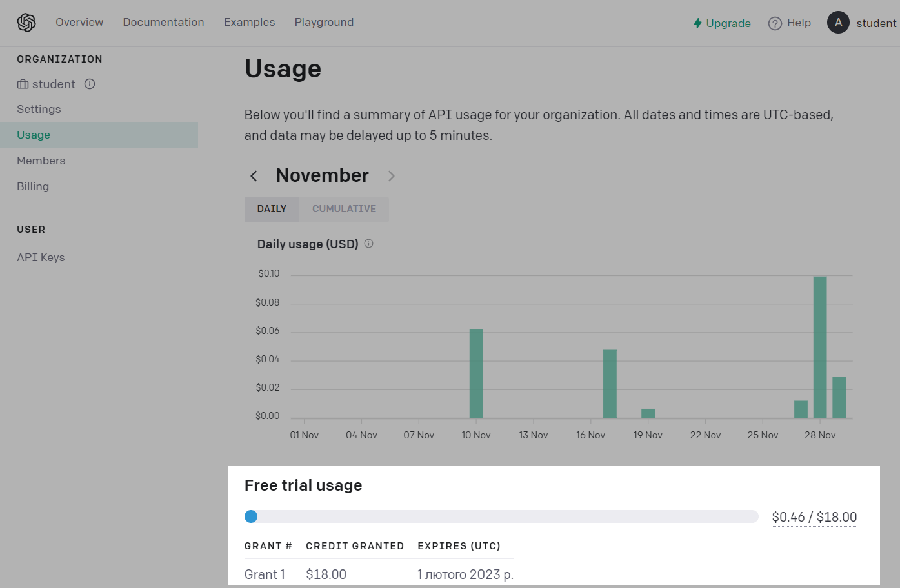Open usage details via the $0.46 / $18.00 link
The image size is (900, 588).
(814, 516)
